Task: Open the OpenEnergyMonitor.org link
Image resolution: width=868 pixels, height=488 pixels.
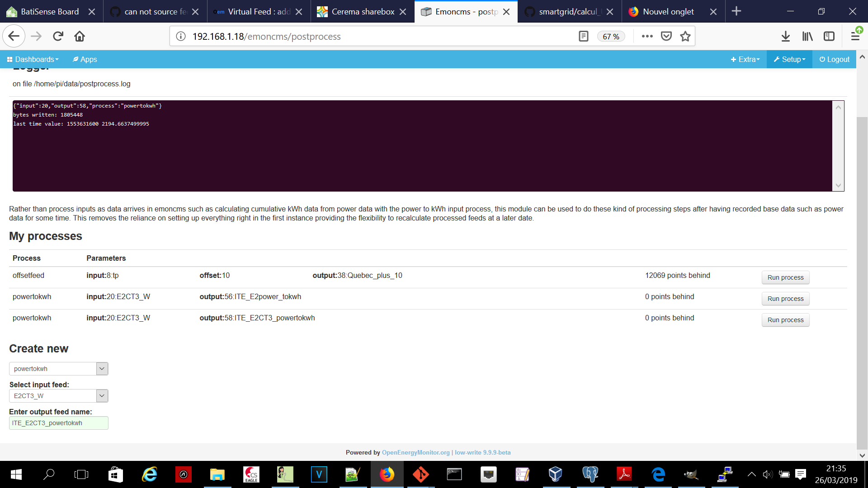Action: 415,452
